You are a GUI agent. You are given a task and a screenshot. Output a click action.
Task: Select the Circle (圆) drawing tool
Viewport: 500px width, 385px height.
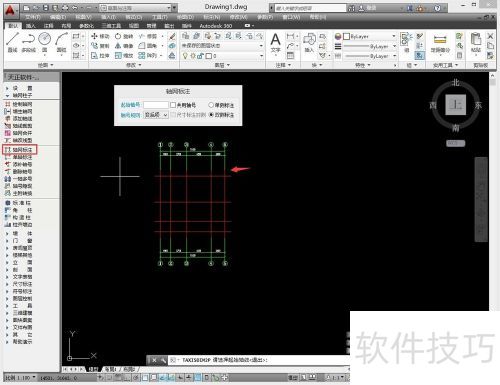click(44, 42)
